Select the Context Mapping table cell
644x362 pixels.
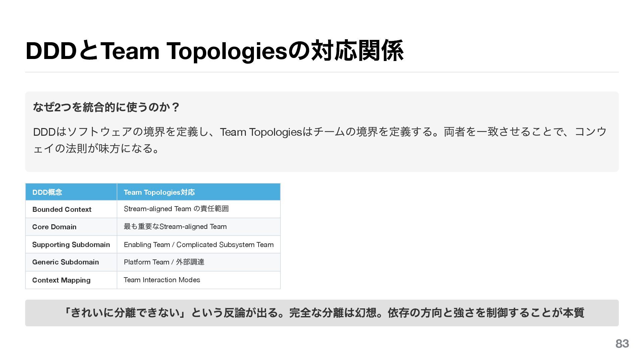pos(61,280)
